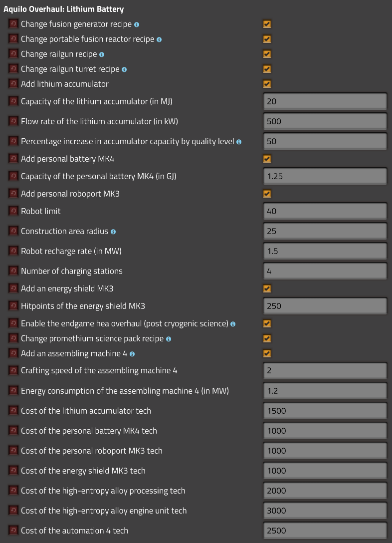Select the high-entropy alloy engine unit cost field
The image size is (392, 543).
click(x=325, y=511)
